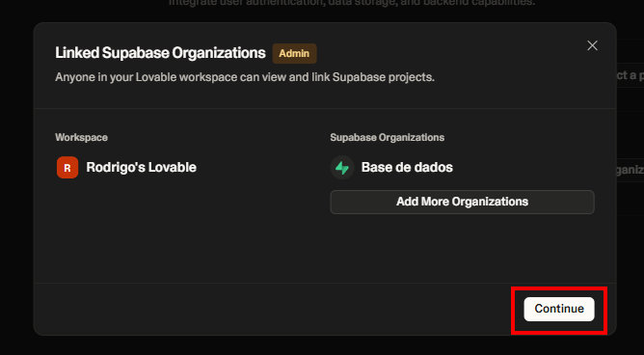The image size is (644, 355).
Task: Click the Continue button
Action: [558, 309]
